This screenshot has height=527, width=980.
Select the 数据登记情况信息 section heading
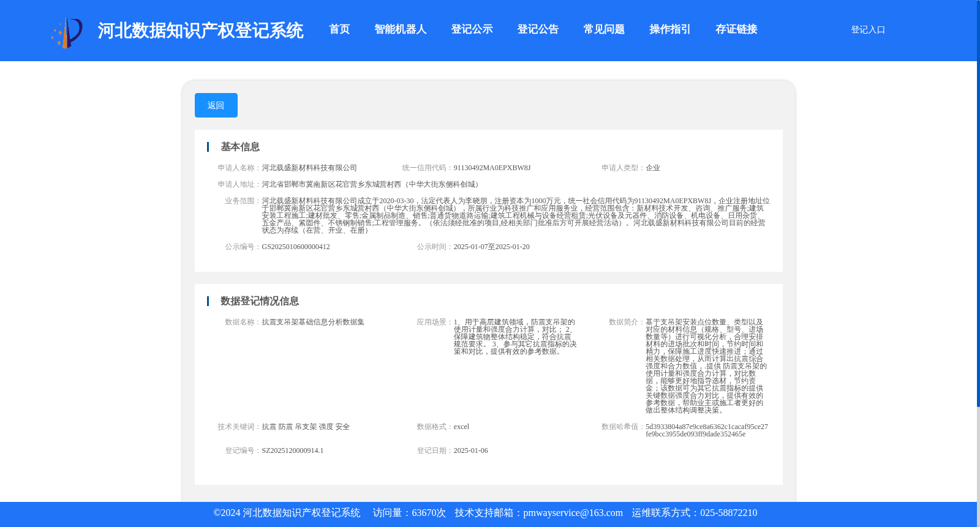260,301
